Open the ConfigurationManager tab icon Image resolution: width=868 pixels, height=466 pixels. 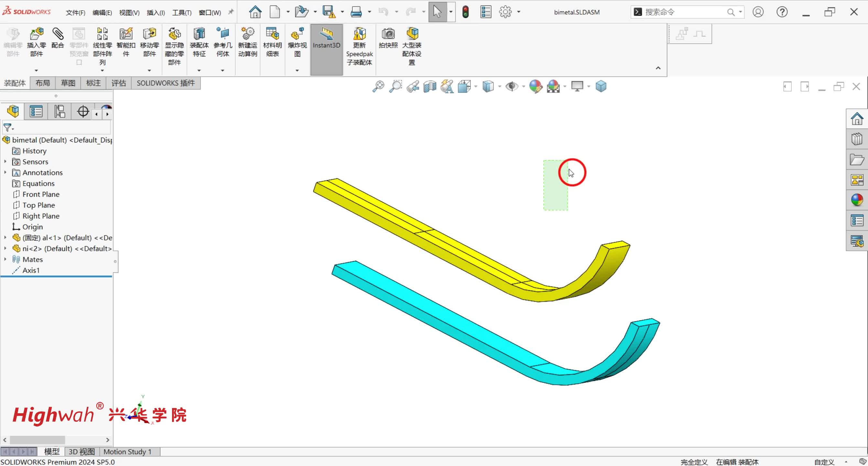point(59,111)
